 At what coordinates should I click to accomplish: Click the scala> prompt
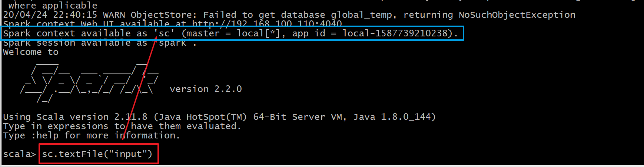(x=19, y=154)
